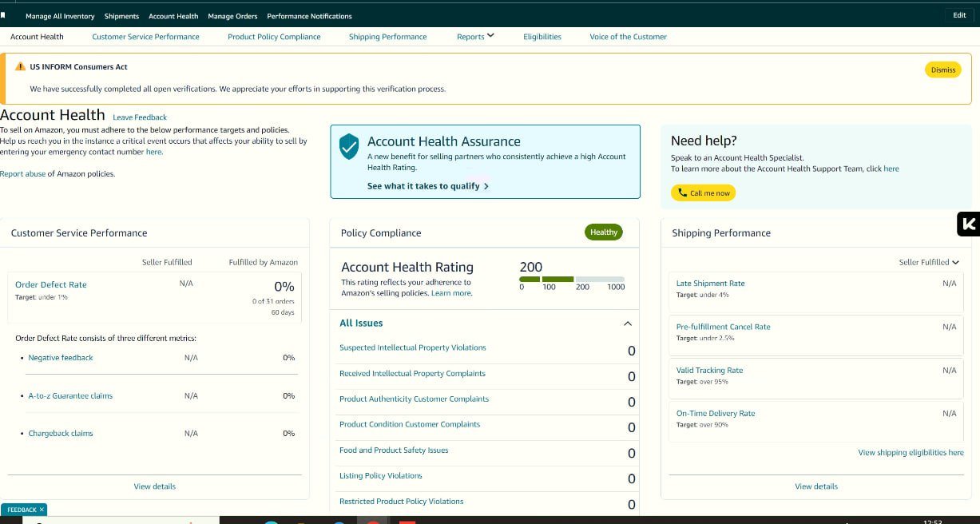Open Performance Notifications
This screenshot has height=524, width=980.
[x=309, y=16]
